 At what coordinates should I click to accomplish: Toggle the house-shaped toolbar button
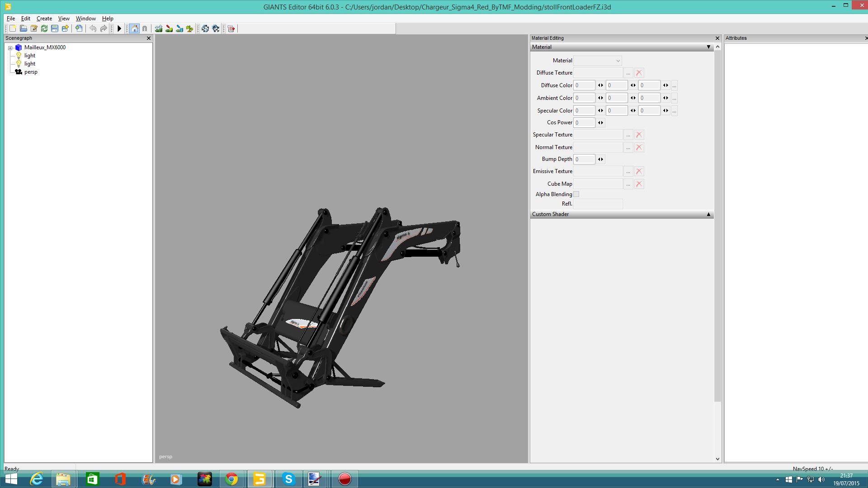click(134, 28)
